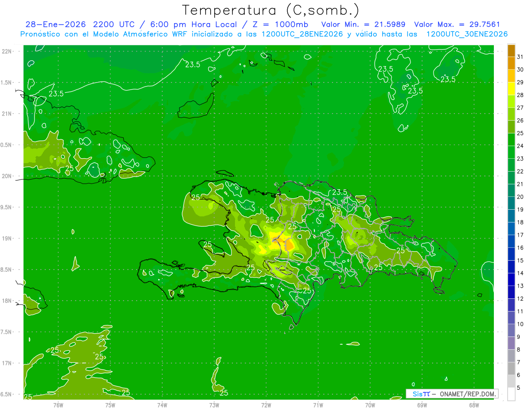Screen dimensions: 532x411
Task: Click the '72W' longitude axis label
Action: [266, 405]
